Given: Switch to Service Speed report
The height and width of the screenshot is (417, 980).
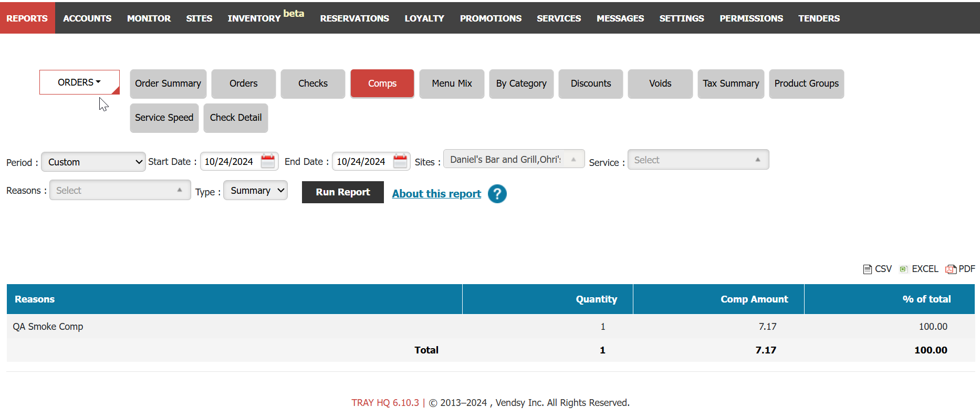Looking at the screenshot, I should tap(164, 118).
